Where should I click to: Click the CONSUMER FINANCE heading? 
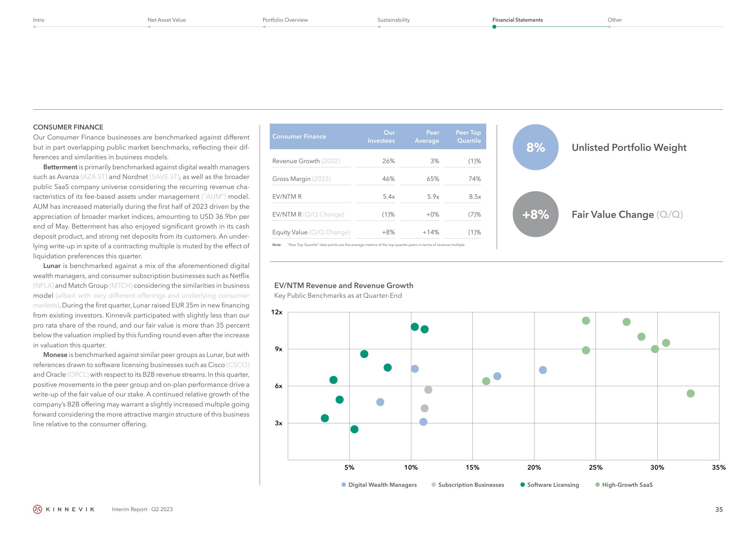pos(68,127)
